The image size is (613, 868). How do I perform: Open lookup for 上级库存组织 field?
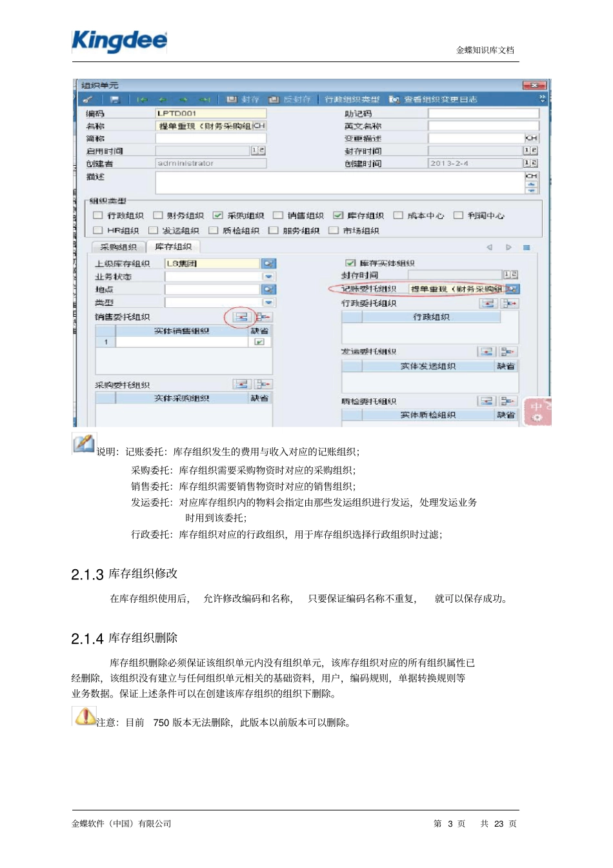[x=268, y=263]
